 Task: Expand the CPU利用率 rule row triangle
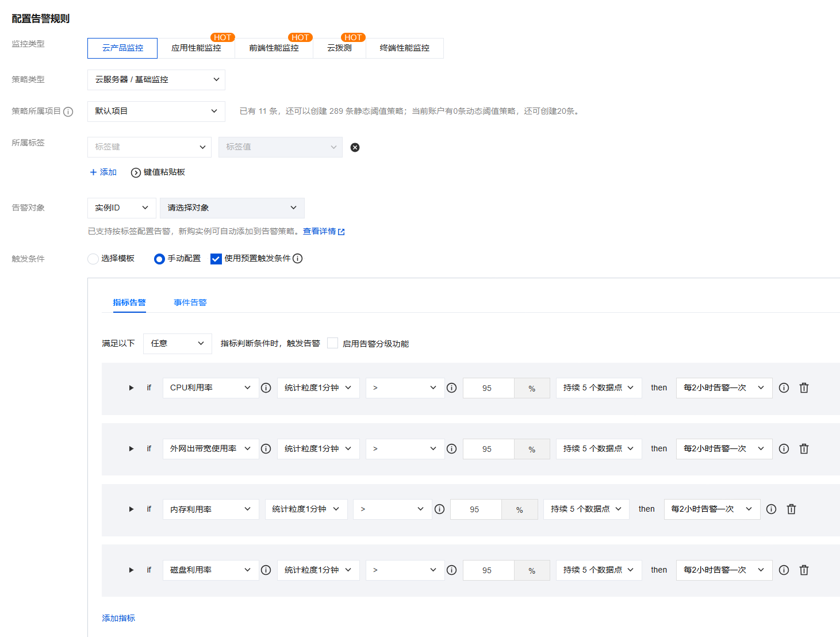click(x=131, y=388)
